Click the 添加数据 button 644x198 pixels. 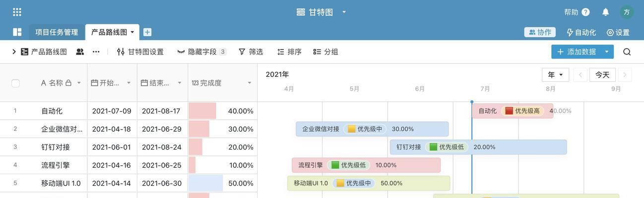(x=577, y=51)
